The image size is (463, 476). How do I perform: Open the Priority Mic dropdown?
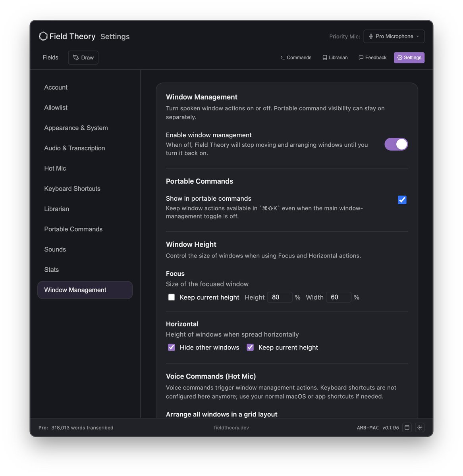394,36
